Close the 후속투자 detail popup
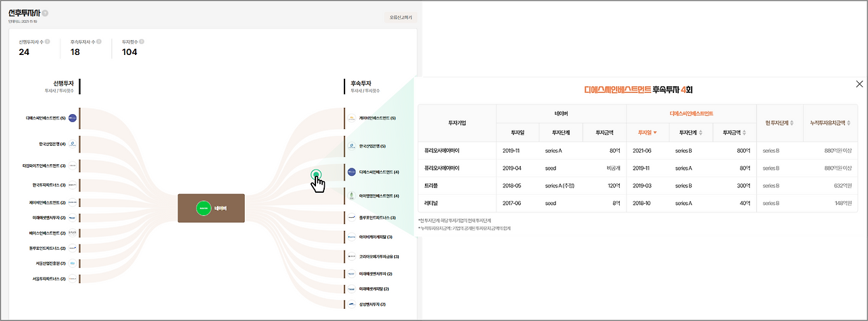This screenshot has height=321, width=868. (x=860, y=84)
